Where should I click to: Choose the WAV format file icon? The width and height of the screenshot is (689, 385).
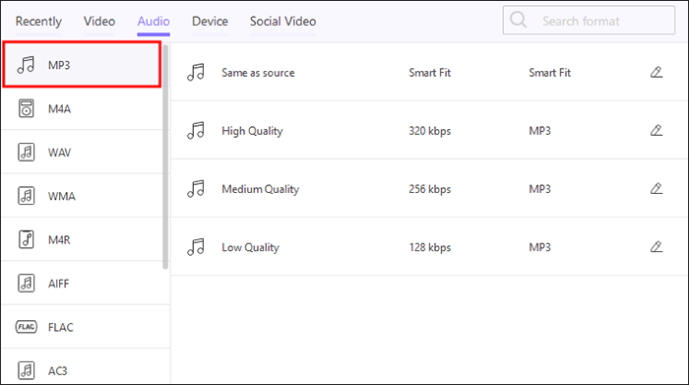[x=26, y=153]
